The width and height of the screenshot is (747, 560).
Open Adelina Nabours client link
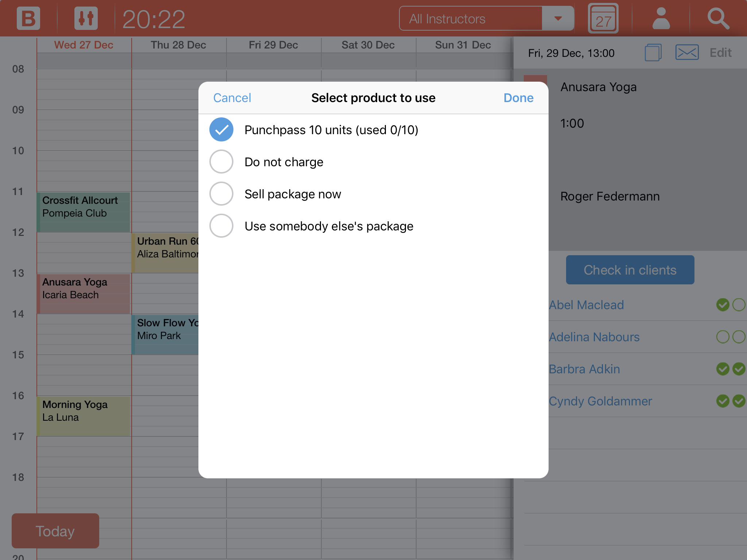[x=594, y=337]
